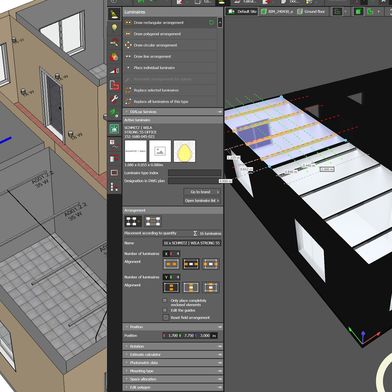Open the luminaire picture placeholder thumbnail
This screenshot has width=392, height=392.
160,151
